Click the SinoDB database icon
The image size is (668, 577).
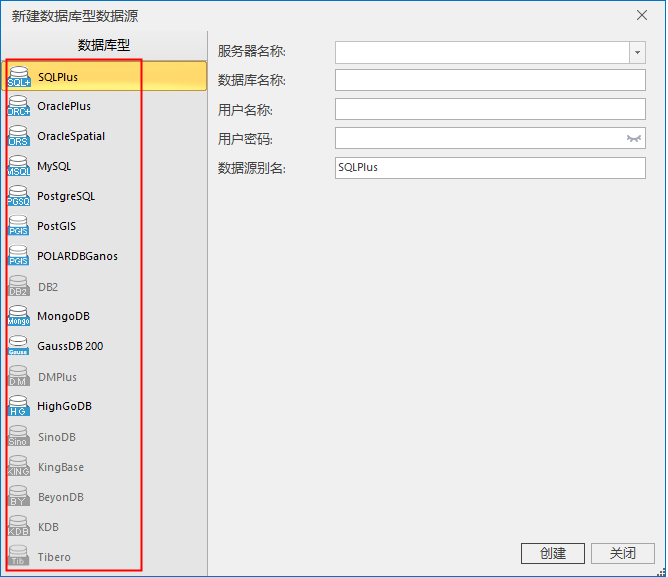19,436
